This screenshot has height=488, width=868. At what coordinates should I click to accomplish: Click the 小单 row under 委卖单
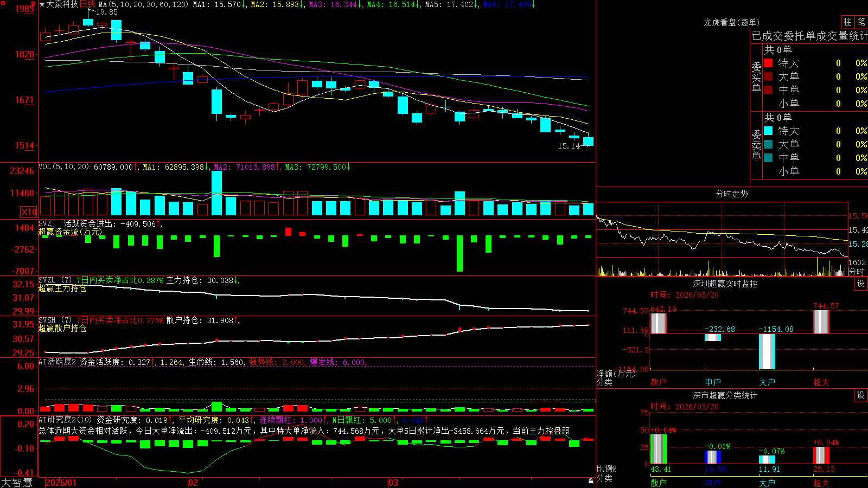815,171
